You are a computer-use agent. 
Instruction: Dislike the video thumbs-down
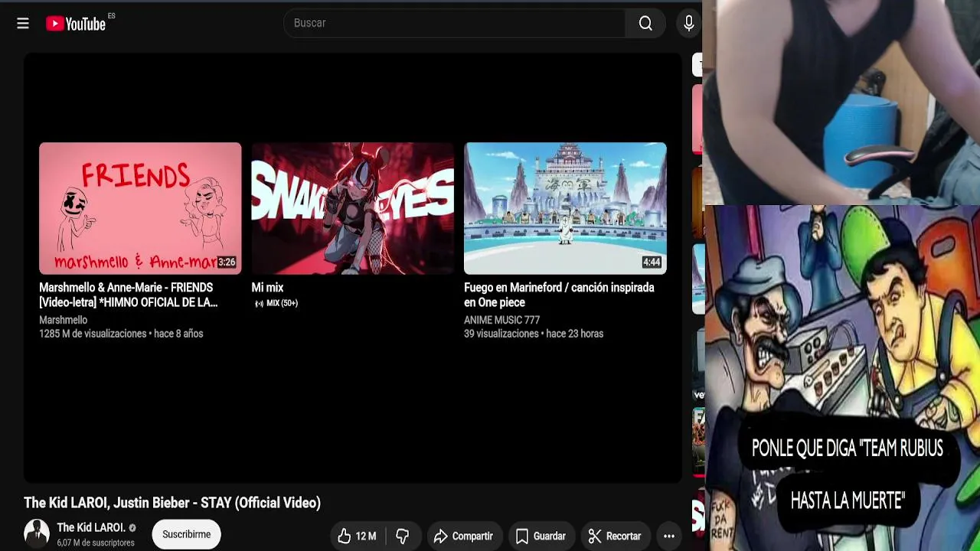click(402, 536)
